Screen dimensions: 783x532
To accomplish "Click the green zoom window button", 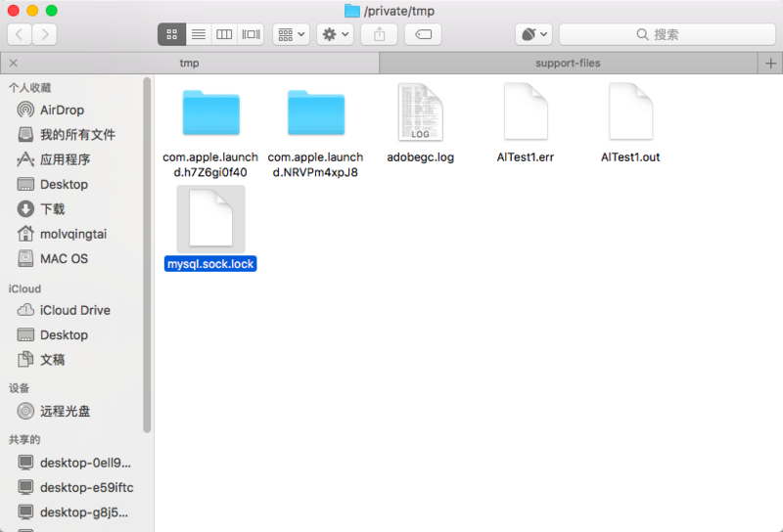I will 52,11.
